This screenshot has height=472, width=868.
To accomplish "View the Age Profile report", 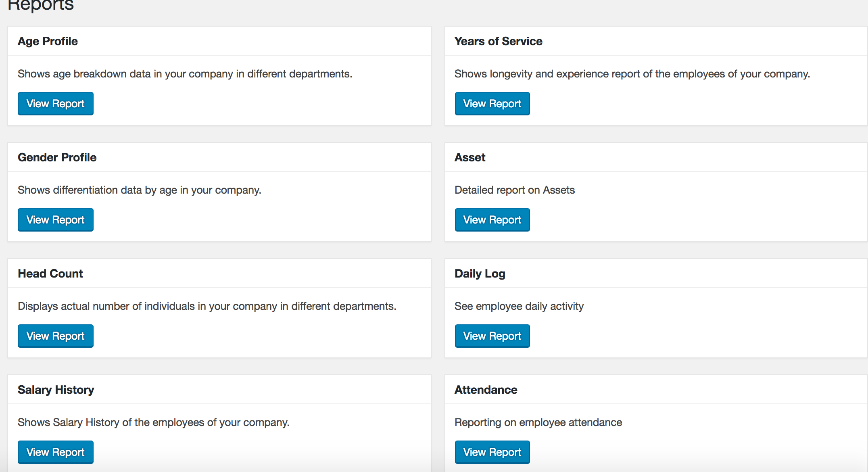I will [56, 104].
